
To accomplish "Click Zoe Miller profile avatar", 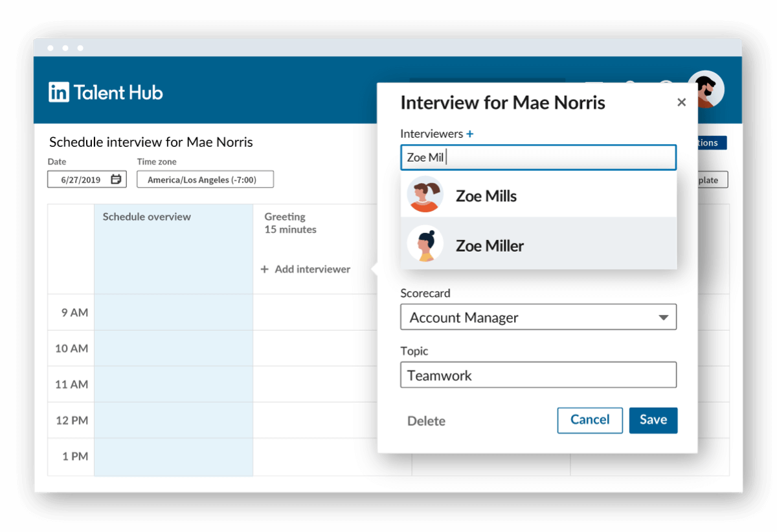I will [x=425, y=243].
